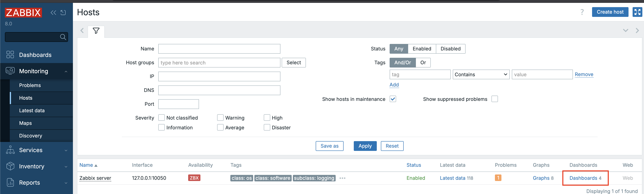Uncheck Show hosts in maintenance
This screenshot has height=194, width=644.
click(x=393, y=99)
